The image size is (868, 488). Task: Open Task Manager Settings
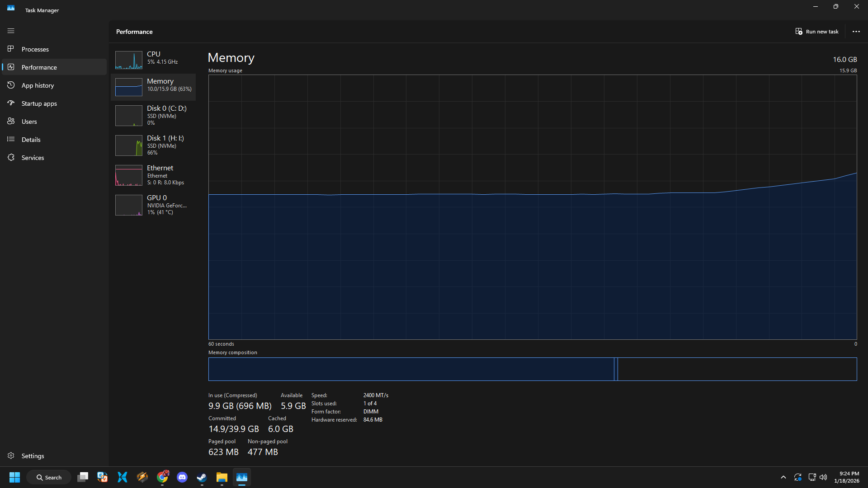tap(33, 456)
